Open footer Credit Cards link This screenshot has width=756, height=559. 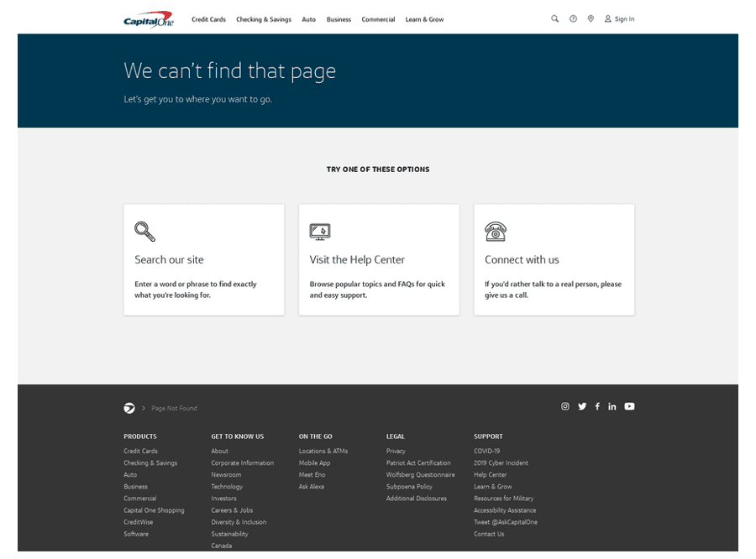point(141,451)
